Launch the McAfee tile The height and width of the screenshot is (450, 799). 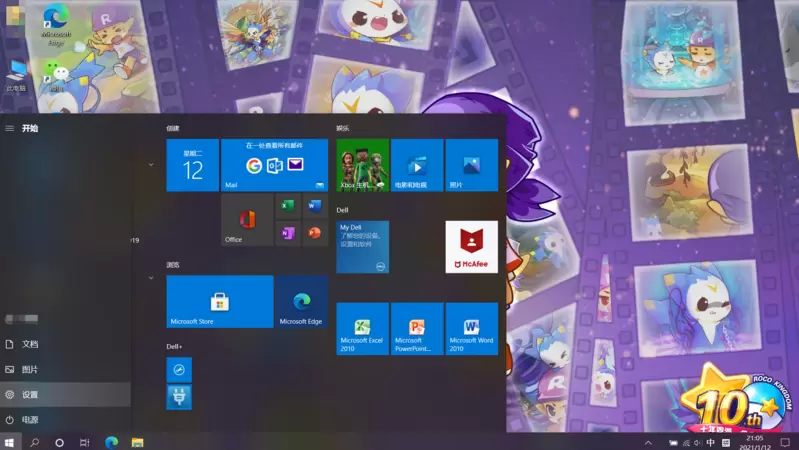(472, 247)
